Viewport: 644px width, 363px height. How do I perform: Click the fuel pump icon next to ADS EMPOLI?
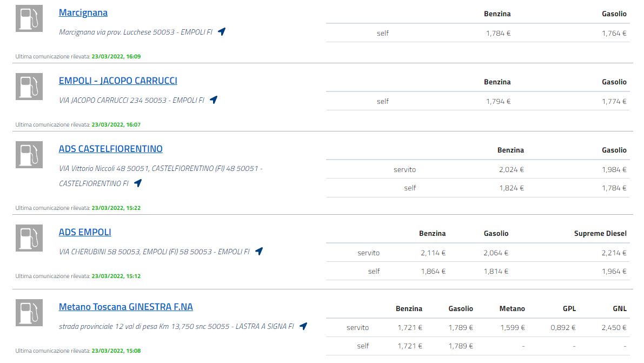tap(29, 238)
